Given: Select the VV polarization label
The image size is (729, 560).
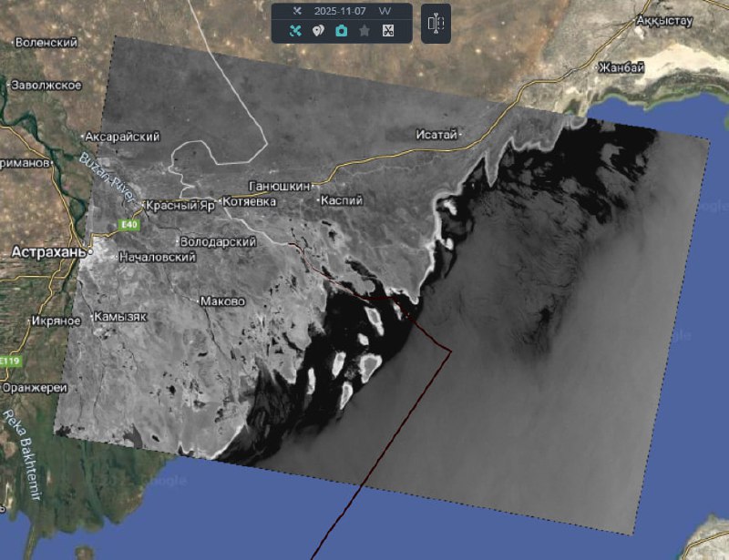Looking at the screenshot, I should (385, 9).
